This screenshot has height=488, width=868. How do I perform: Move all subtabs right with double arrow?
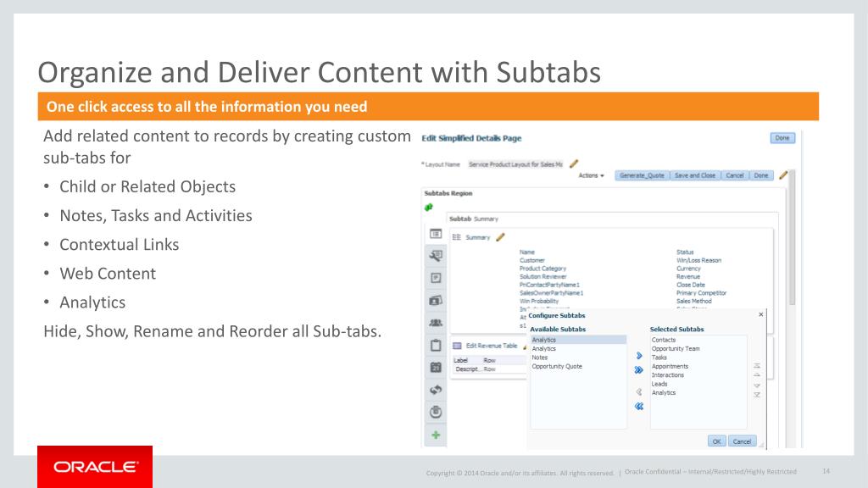coord(639,370)
